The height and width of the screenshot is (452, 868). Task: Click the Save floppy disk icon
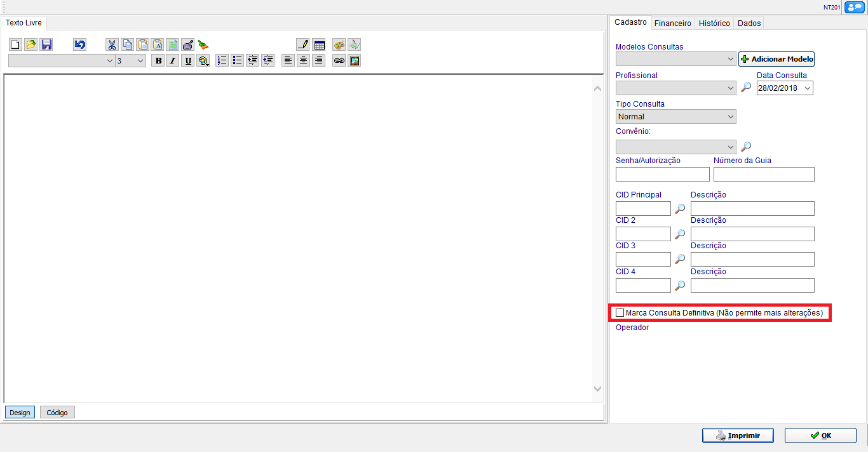pos(46,45)
